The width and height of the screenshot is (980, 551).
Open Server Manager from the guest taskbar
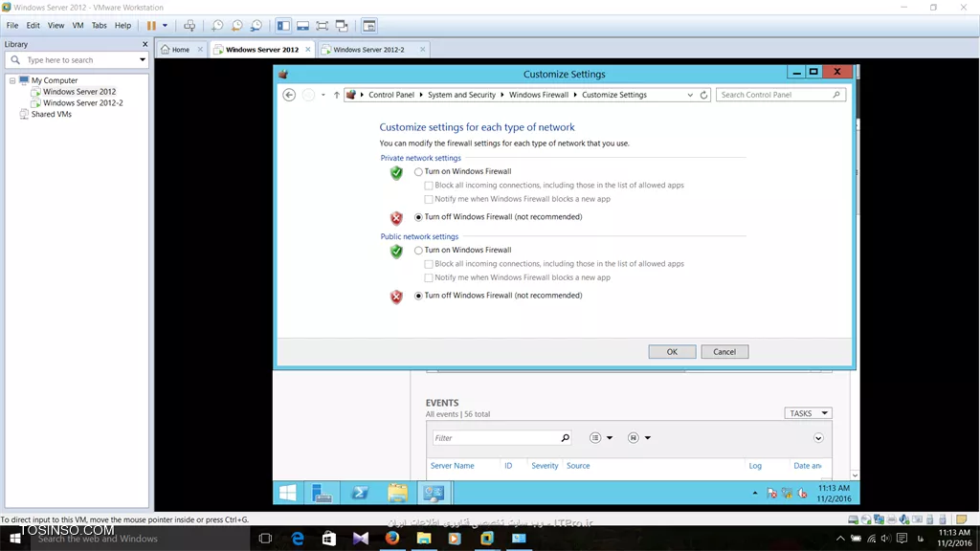tap(322, 493)
